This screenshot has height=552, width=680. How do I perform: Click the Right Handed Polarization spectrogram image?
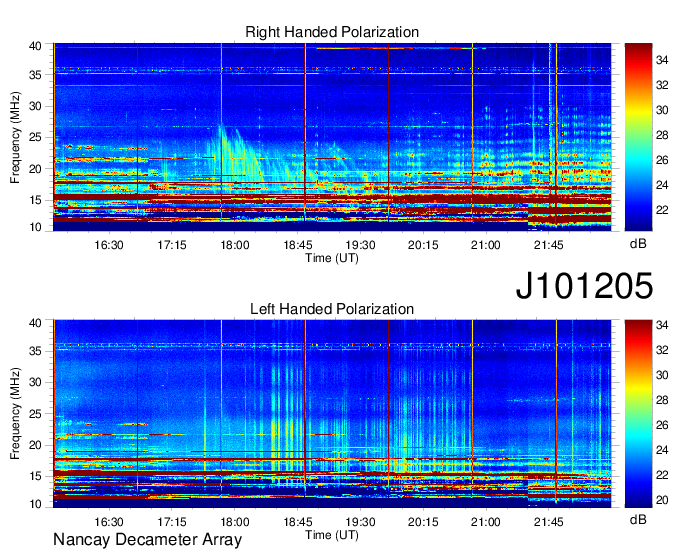point(332,137)
